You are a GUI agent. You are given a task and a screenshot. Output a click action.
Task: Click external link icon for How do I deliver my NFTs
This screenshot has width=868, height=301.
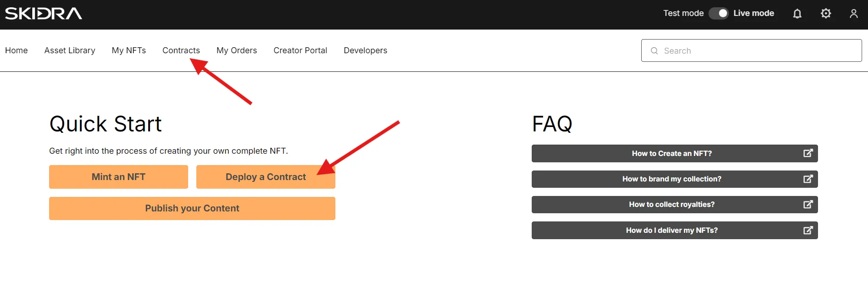click(808, 230)
